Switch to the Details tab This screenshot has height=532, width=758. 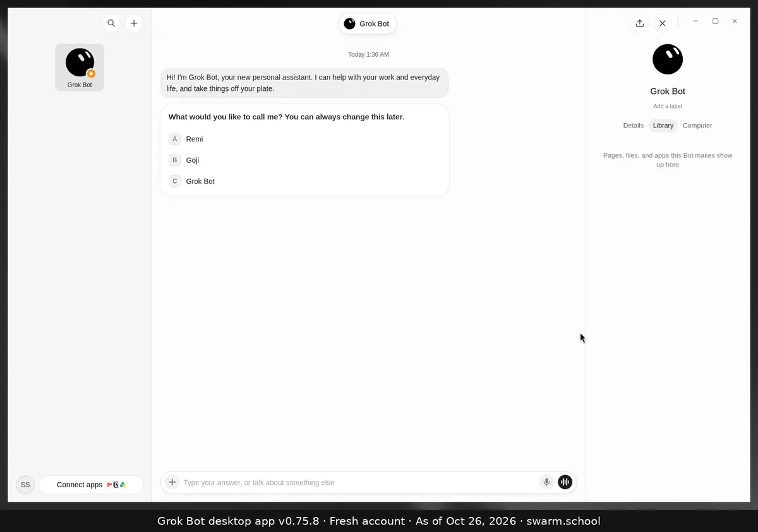(633, 126)
